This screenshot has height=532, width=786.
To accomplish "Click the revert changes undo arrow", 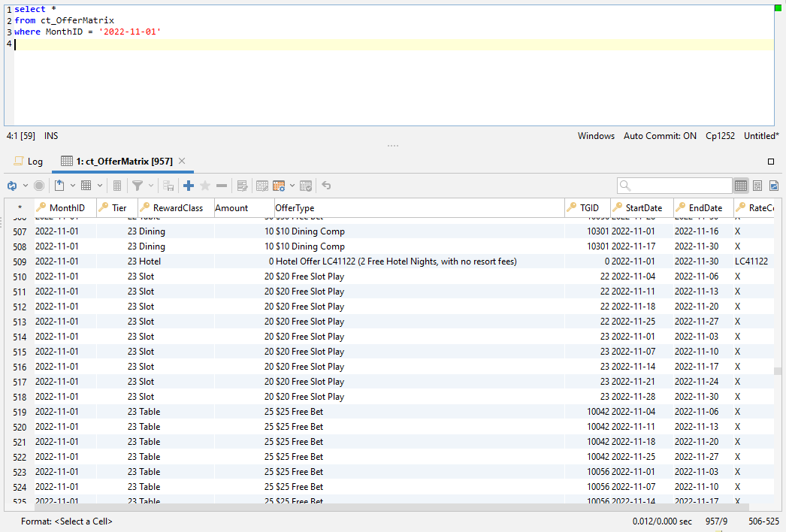I will (x=326, y=186).
